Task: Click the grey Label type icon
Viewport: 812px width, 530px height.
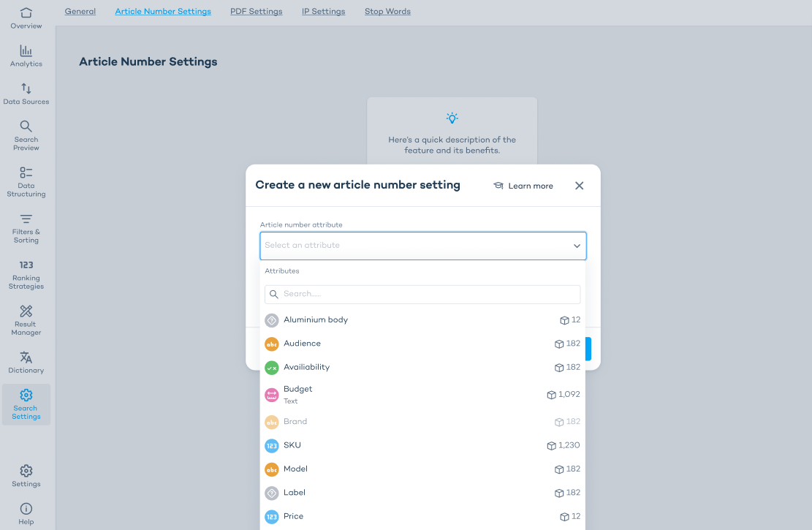Action: (x=271, y=493)
